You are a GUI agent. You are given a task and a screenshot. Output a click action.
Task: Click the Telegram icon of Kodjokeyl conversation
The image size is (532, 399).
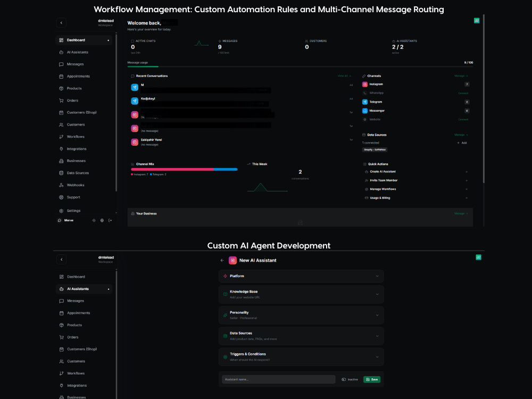tap(135, 101)
